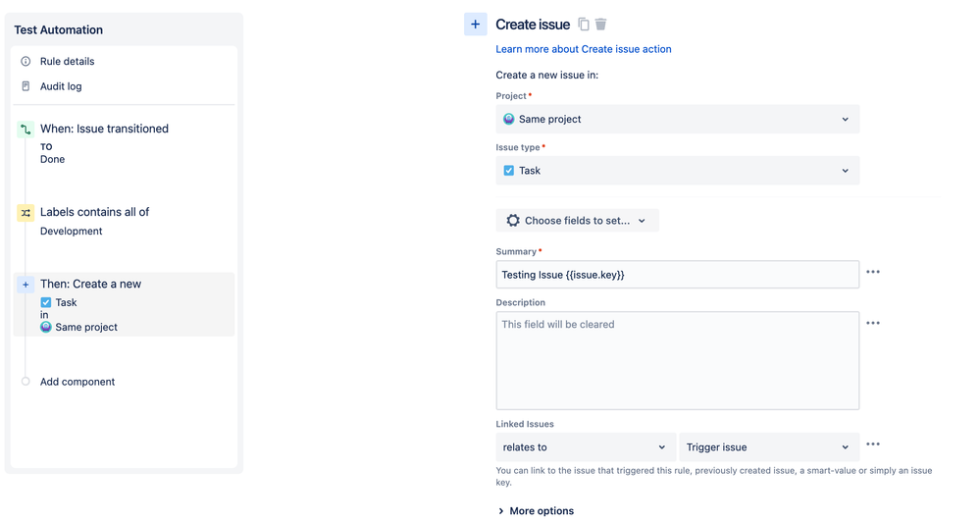Image resolution: width=980 pixels, height=522 pixels.
Task: Expand More options section
Action: point(535,511)
